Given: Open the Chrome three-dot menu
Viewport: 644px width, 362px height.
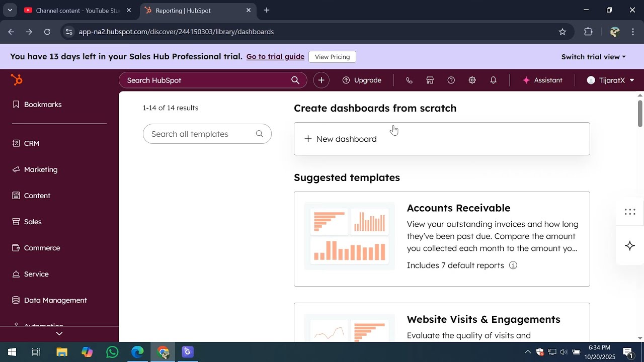Looking at the screenshot, I should pos(633,32).
